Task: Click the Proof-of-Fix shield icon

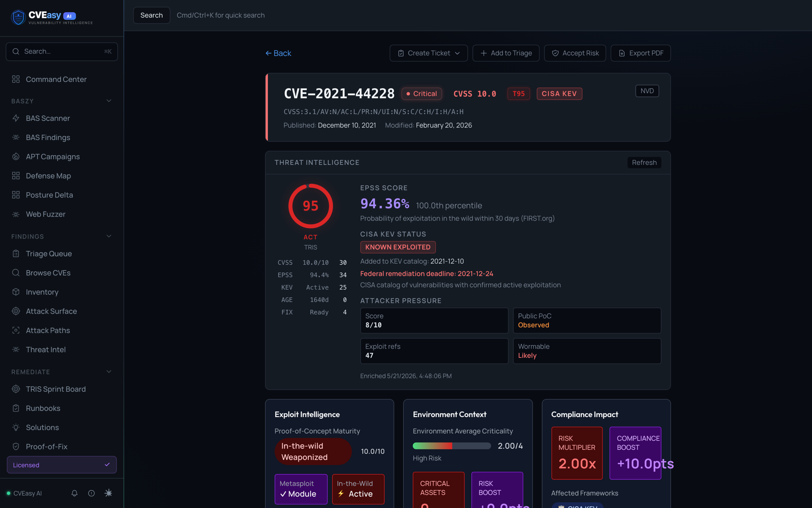Action: [x=16, y=447]
